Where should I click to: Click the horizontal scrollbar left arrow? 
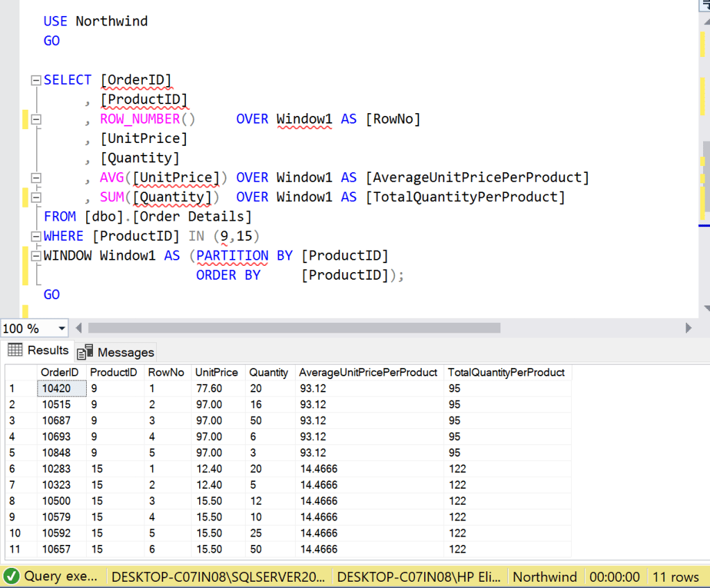tap(79, 328)
